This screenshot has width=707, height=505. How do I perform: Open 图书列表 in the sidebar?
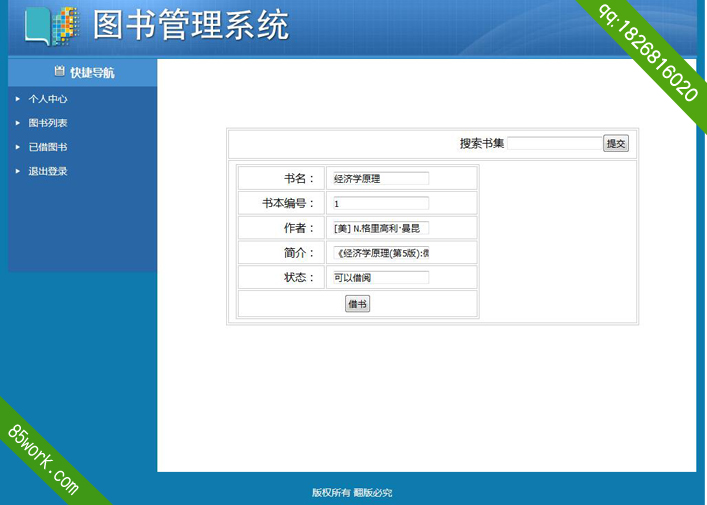[48, 123]
